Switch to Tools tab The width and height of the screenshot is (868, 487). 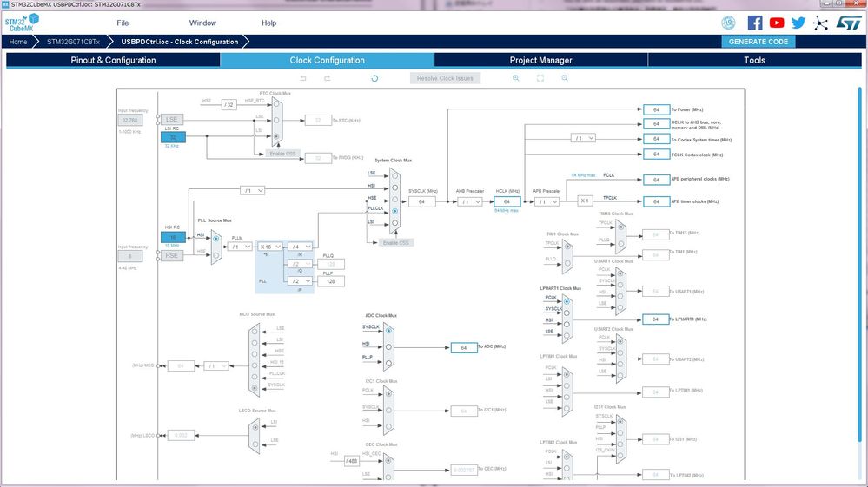click(x=754, y=60)
